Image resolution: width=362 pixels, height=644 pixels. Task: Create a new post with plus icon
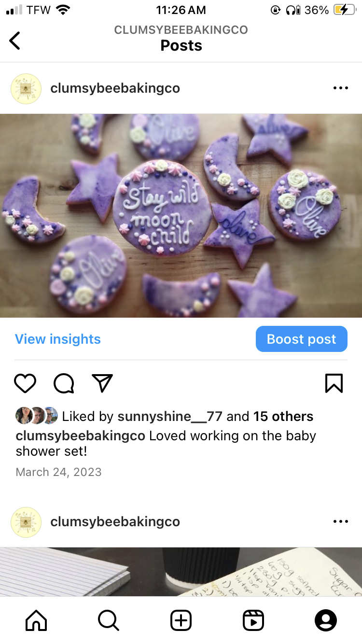(181, 620)
